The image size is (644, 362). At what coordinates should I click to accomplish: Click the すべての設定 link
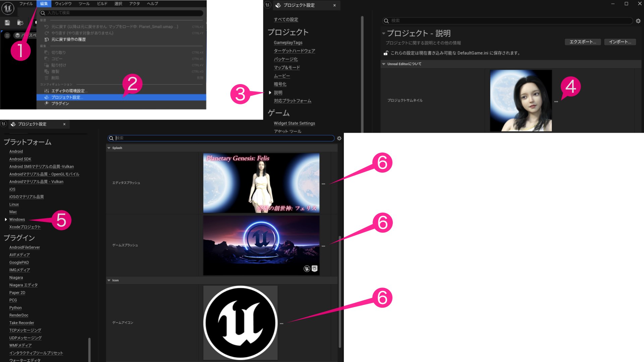[286, 19]
